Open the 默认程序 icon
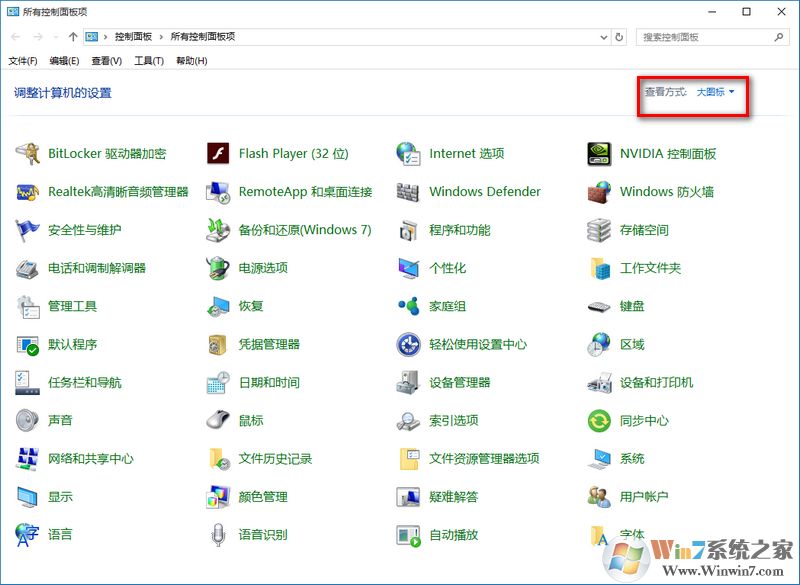This screenshot has width=800, height=585. 28,345
